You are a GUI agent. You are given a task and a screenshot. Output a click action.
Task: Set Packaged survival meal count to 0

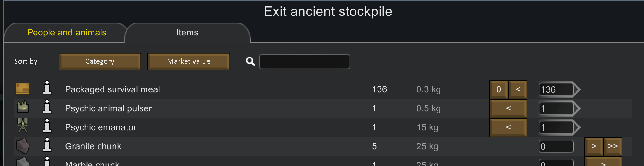(x=499, y=89)
